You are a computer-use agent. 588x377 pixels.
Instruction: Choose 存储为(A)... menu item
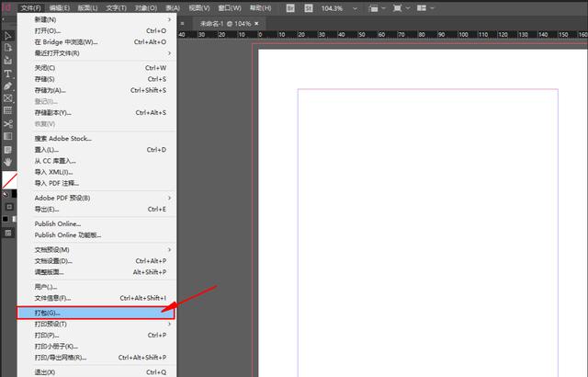tap(96, 90)
